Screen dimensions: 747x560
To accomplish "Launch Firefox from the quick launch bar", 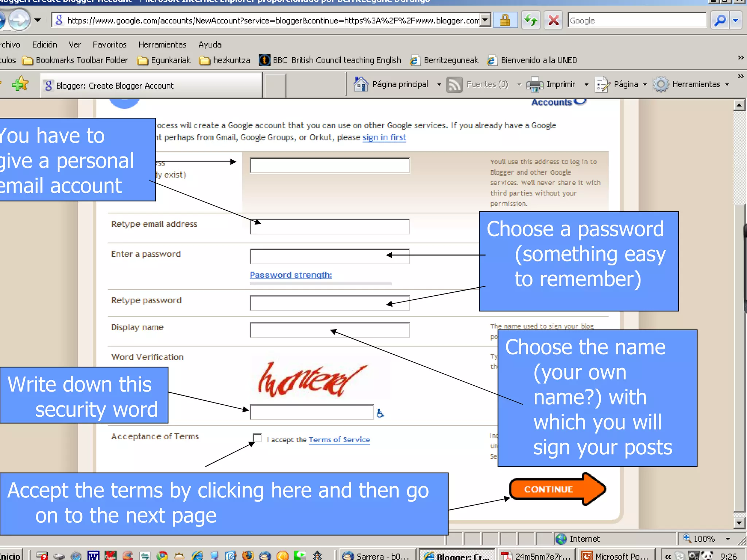I will (x=248, y=555).
